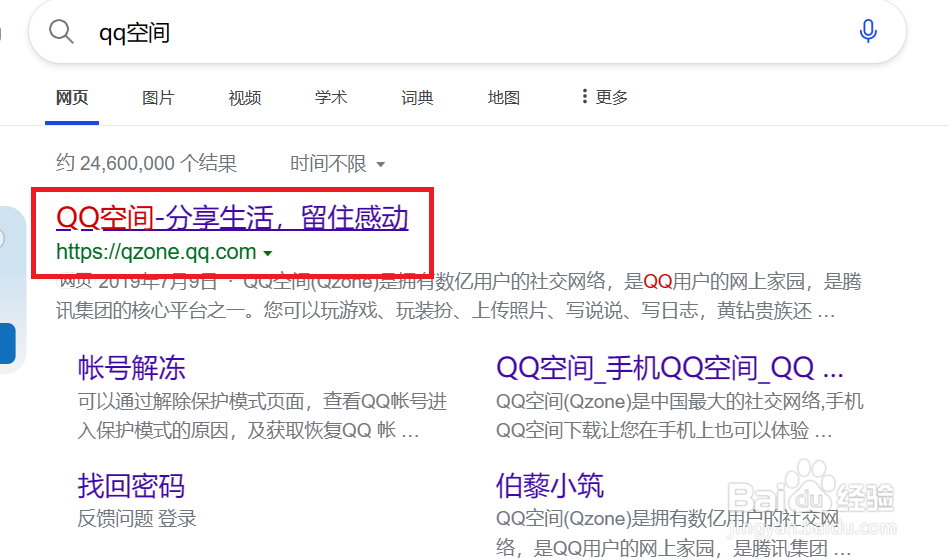
Task: Click the search box containing qq空间
Action: (x=467, y=31)
